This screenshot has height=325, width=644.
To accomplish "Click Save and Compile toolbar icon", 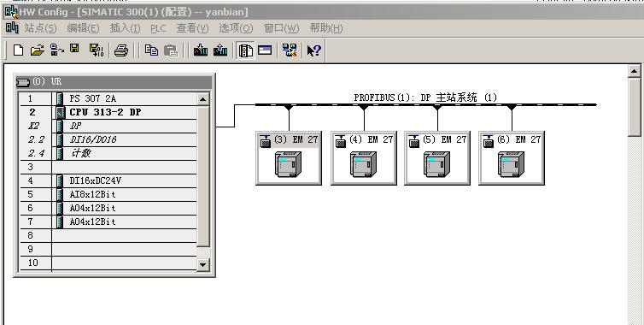I will [97, 50].
